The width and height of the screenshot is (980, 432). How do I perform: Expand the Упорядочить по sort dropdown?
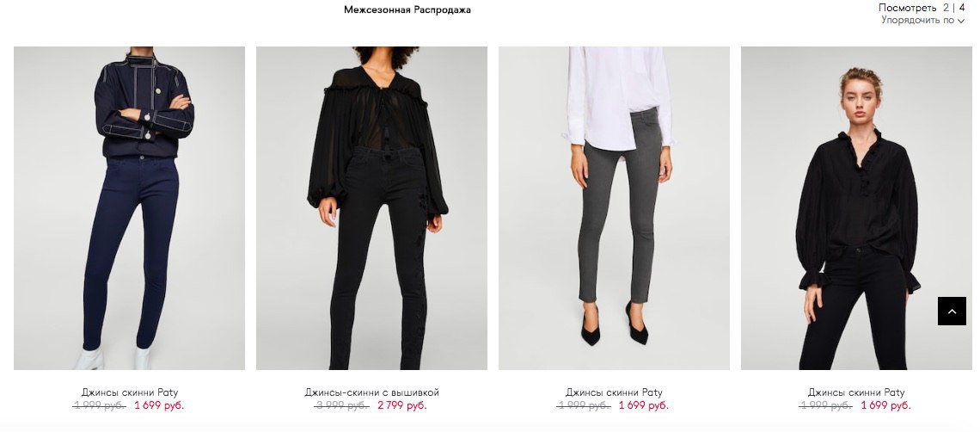[x=922, y=20]
